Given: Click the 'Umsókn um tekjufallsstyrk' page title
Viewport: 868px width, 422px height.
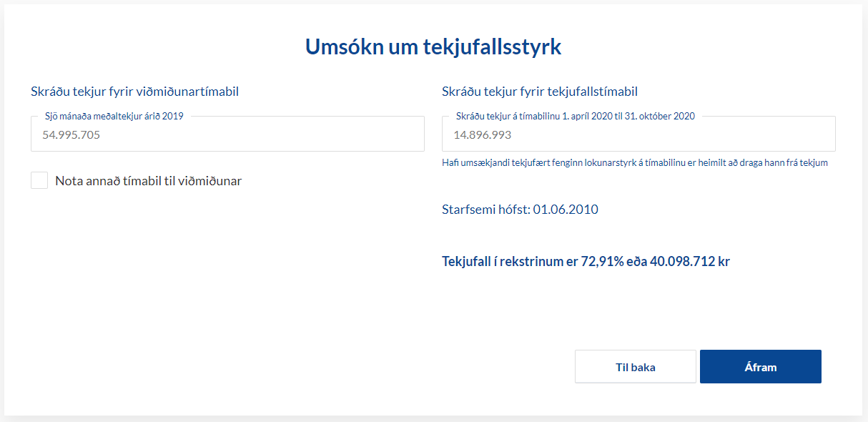Looking at the screenshot, I should coord(433,46).
